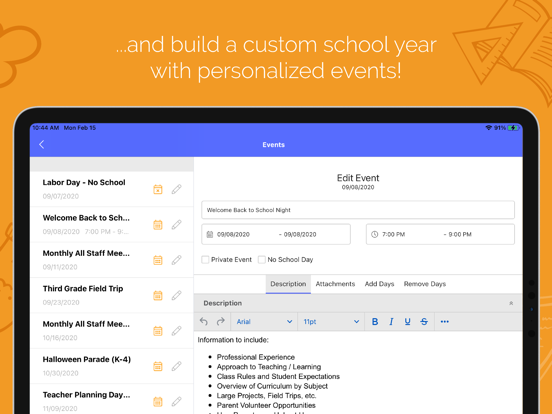Apply bold formatting to description
The image size is (552, 414).
375,321
